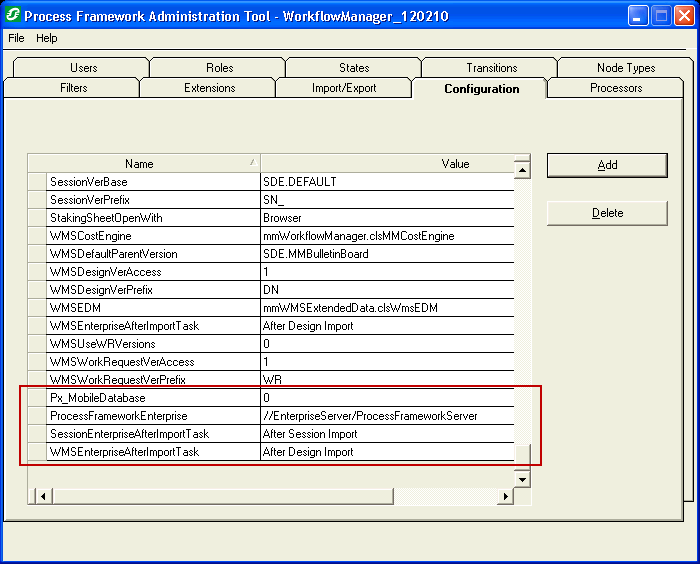Open the Help menu
700x564 pixels.
[47, 38]
